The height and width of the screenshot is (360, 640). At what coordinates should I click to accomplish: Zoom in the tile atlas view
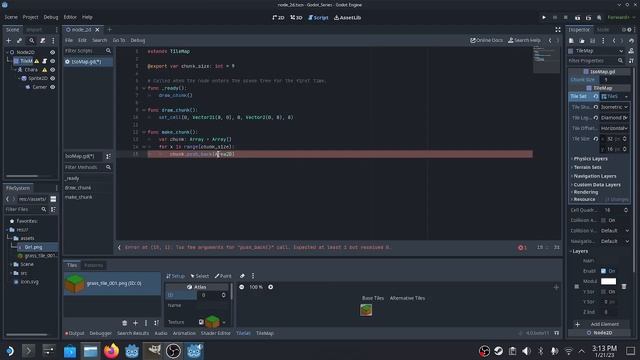coord(271,287)
